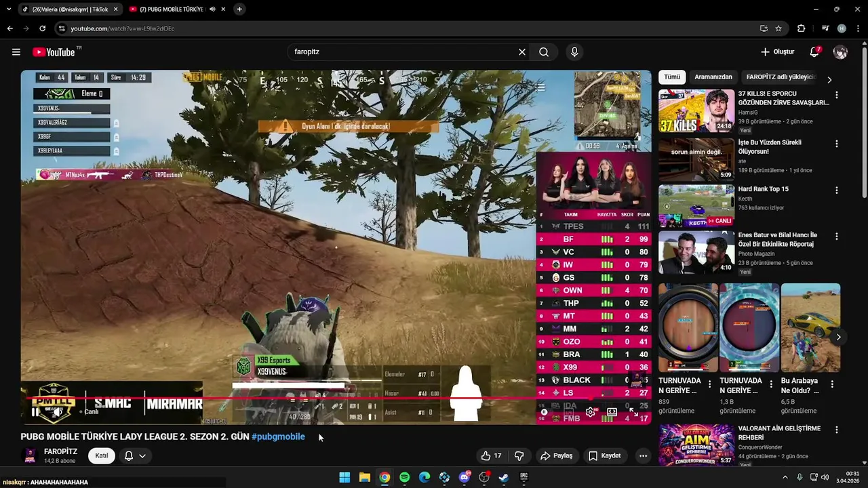Open Spotify from the taskbar

404,477
